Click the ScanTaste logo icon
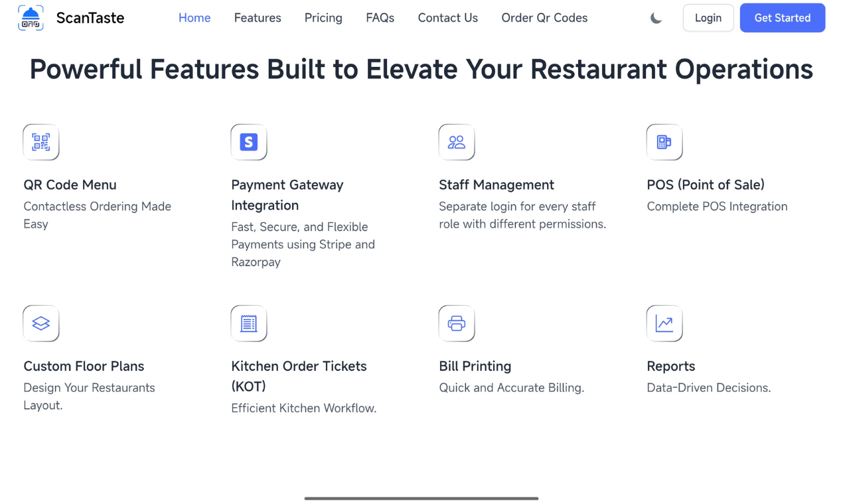 pos(30,18)
